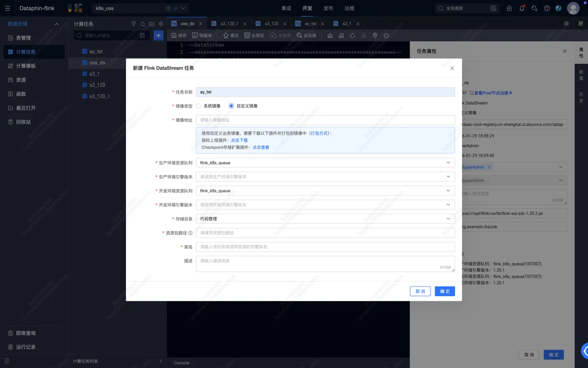
Task: Switch to the 运维 top navigation tab
Action: click(349, 8)
